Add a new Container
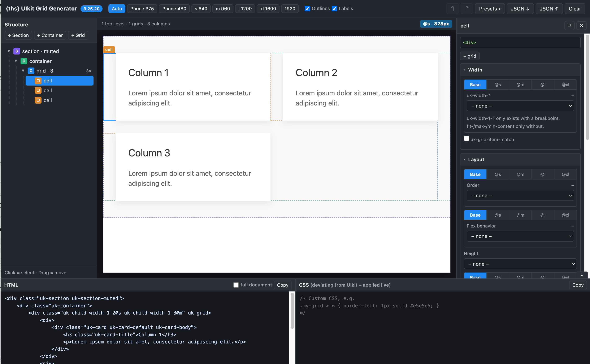 pyautogui.click(x=50, y=35)
